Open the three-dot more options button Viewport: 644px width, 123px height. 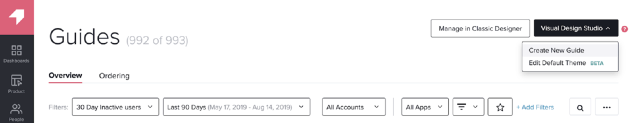coord(607,107)
